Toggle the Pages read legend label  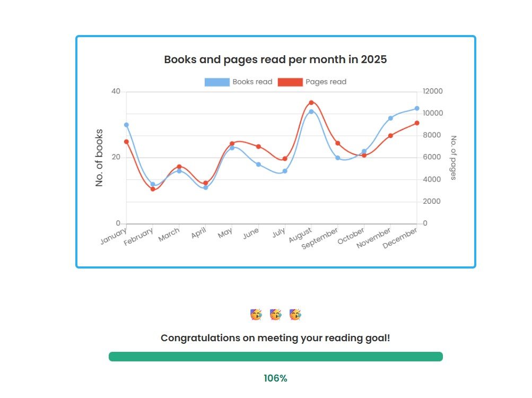click(x=326, y=82)
